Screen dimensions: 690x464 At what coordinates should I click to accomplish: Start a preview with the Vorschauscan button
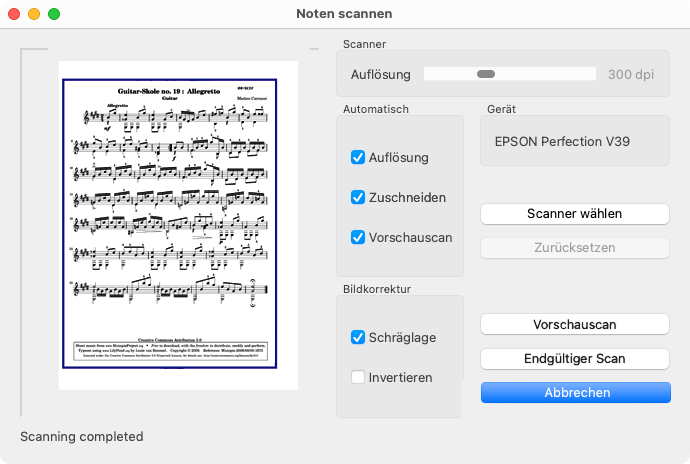pos(574,324)
